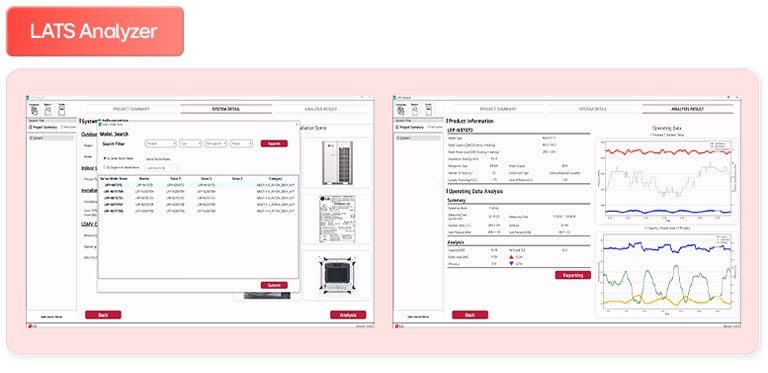
Task: Click Back button in System Detail window
Action: 103,315
